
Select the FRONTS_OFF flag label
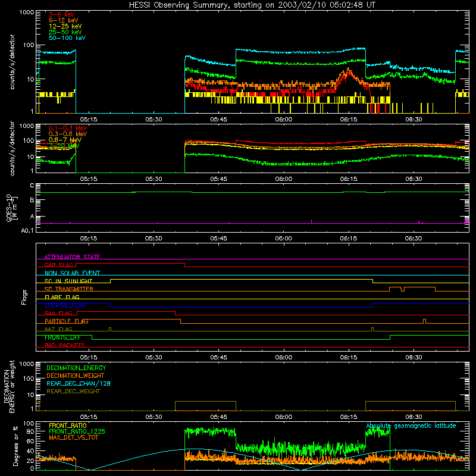coord(62,337)
